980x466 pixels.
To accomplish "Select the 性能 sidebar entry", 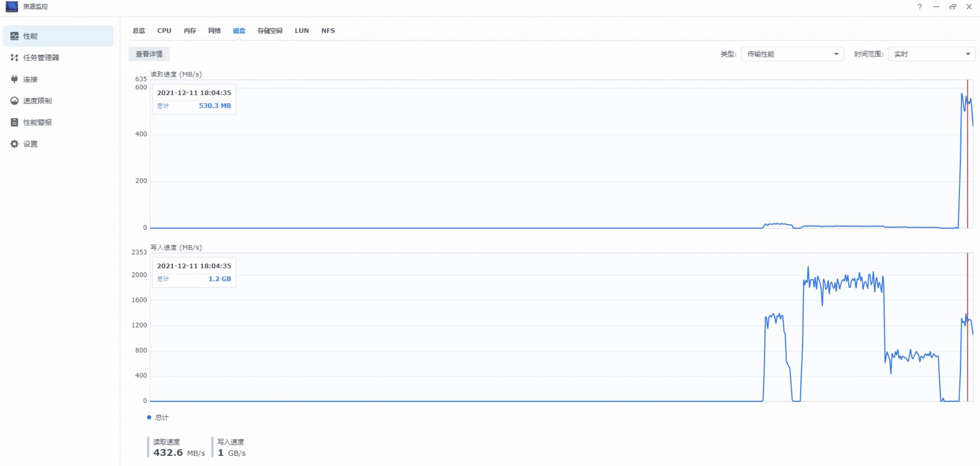I will pos(58,36).
